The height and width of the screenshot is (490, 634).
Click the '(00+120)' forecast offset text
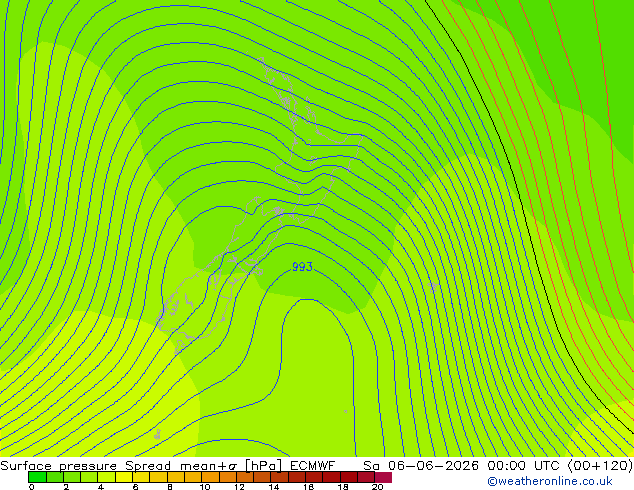tap(600, 466)
